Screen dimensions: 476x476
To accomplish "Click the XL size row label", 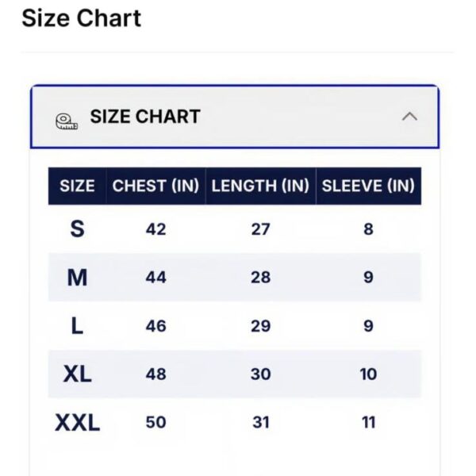I will (x=77, y=374).
